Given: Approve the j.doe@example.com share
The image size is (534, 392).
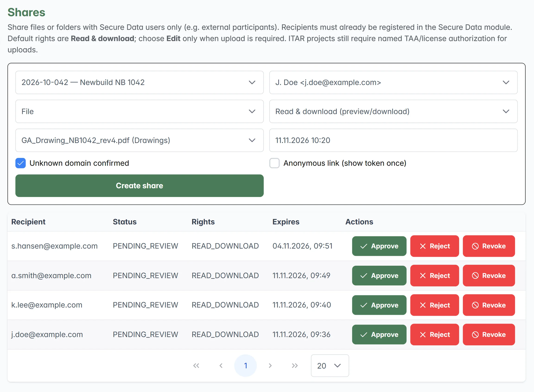Looking at the screenshot, I should pos(379,335).
